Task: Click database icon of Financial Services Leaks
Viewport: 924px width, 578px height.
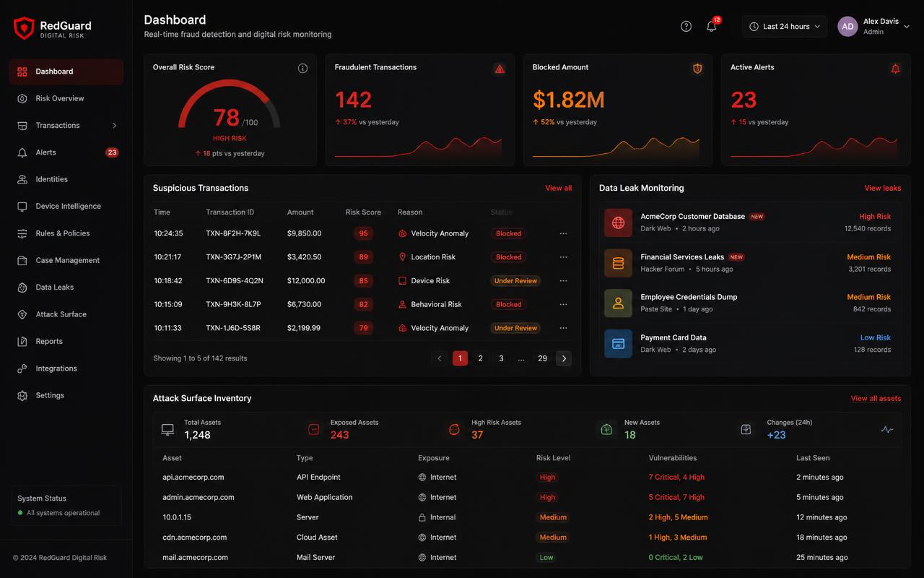Action: pyautogui.click(x=618, y=263)
